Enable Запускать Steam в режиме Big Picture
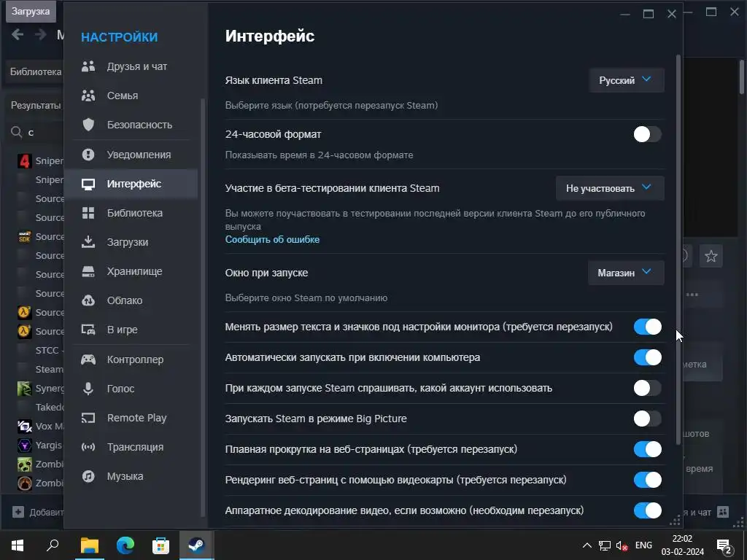Screen dimensions: 747x560 pos(648,419)
